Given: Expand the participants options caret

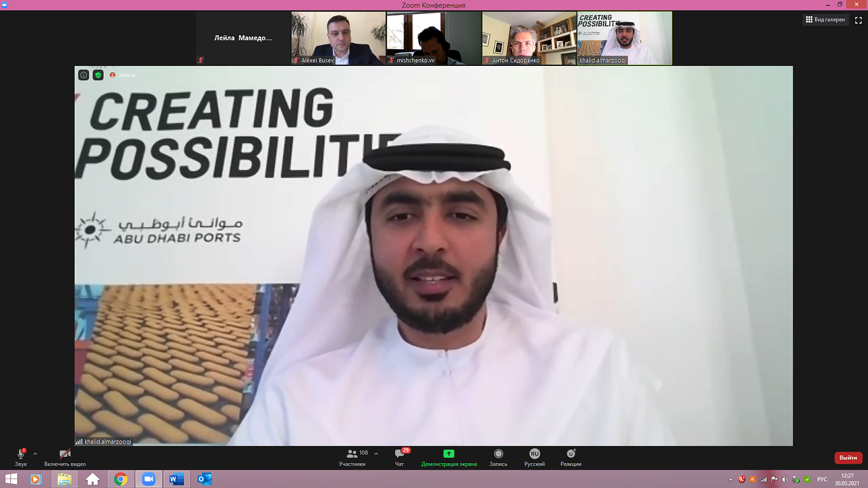Looking at the screenshot, I should 376,454.
